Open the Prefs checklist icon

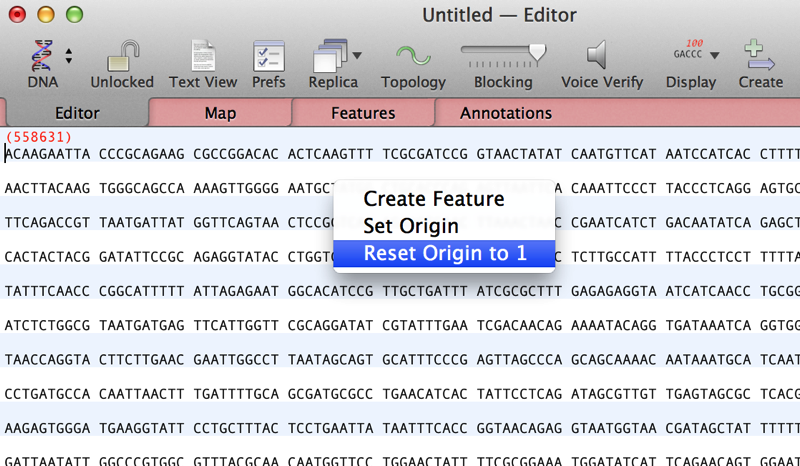[x=268, y=55]
